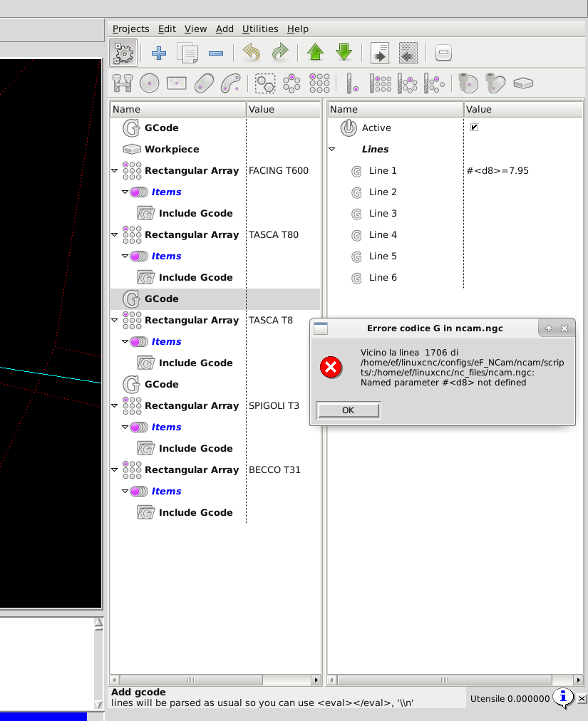Add a circle pocket feature

(x=150, y=83)
